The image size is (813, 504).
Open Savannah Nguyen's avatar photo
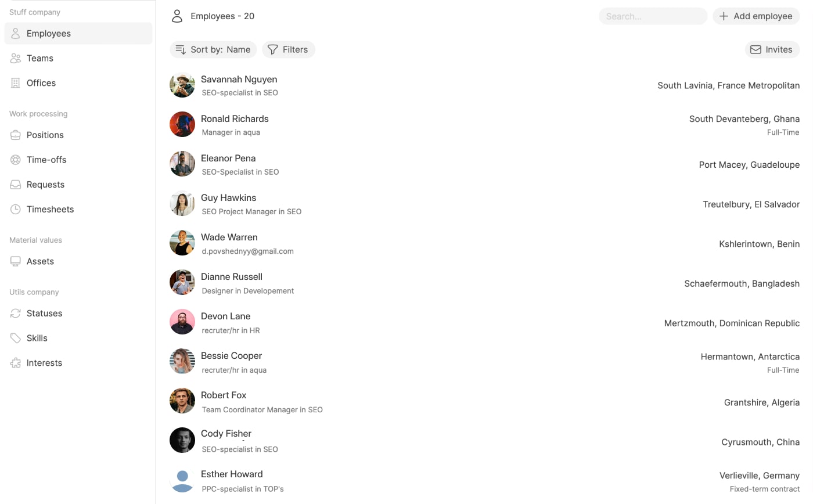[x=182, y=85]
